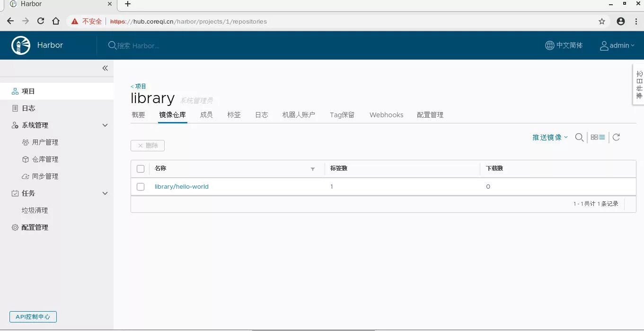Screen dimensions: 644x331
Task: Click the globe language icon
Action: [549, 45]
